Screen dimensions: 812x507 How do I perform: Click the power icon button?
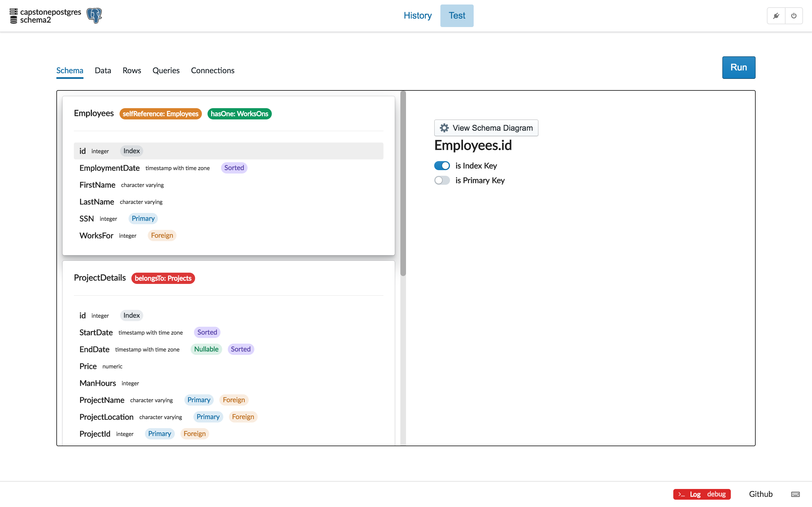794,16
